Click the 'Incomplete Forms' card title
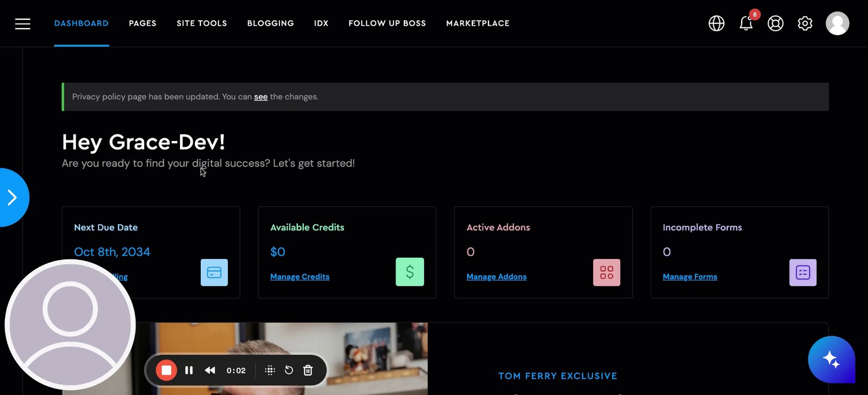This screenshot has height=395, width=868. [x=702, y=227]
